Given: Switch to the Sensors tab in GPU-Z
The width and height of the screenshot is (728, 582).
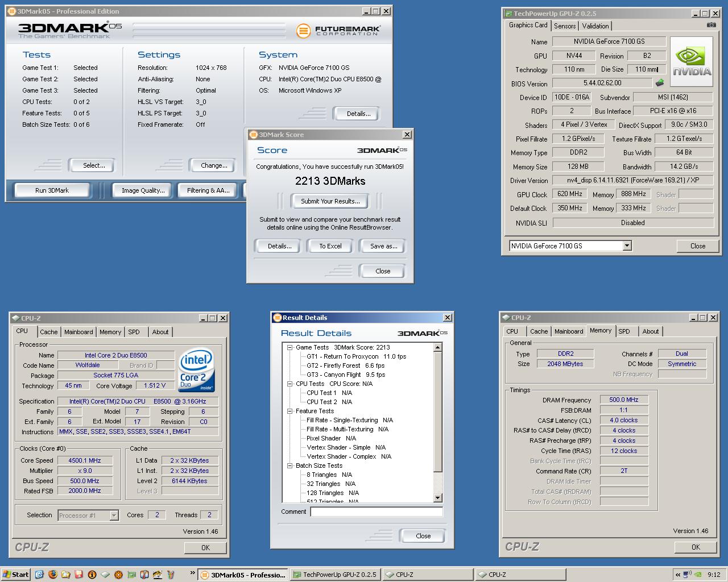Looking at the screenshot, I should 565,26.
